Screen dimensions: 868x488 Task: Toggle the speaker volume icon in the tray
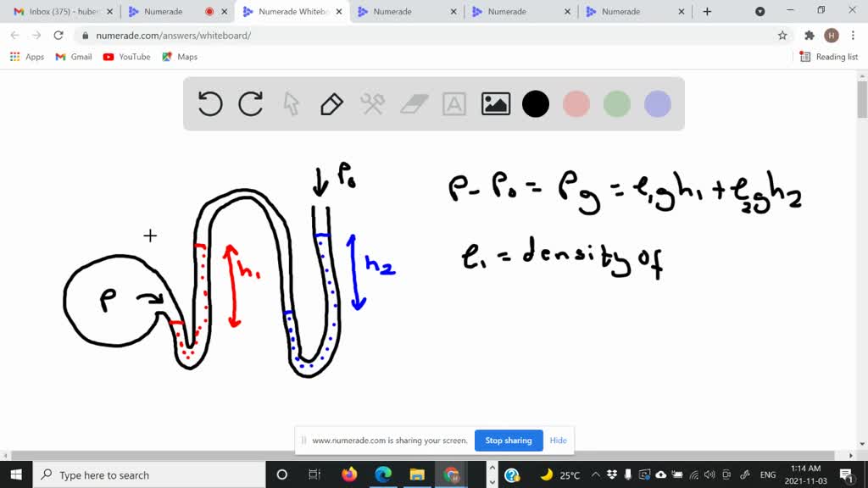point(709,474)
